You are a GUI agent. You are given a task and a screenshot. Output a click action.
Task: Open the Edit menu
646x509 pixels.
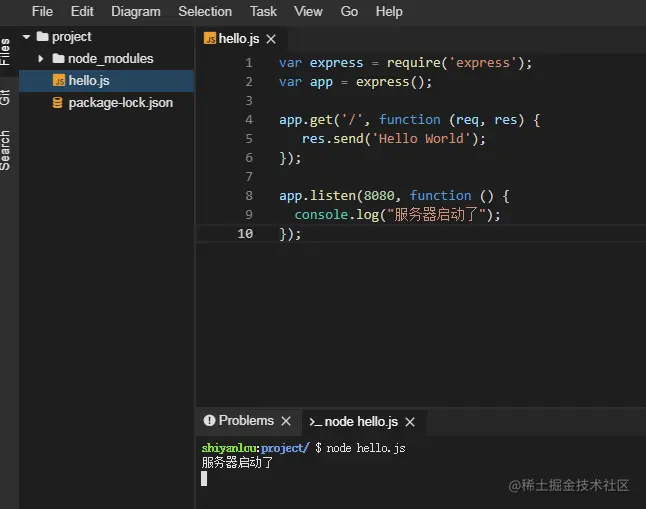(82, 12)
